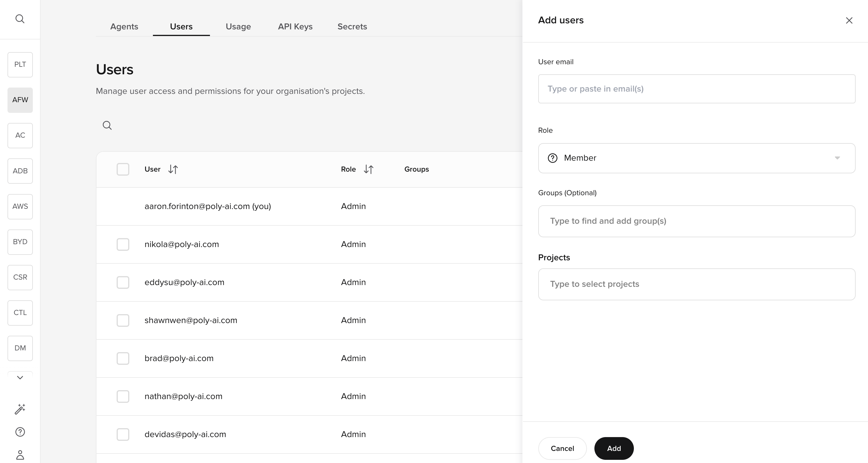Expand more projects with sidebar chevron
868x463 pixels.
coord(20,377)
